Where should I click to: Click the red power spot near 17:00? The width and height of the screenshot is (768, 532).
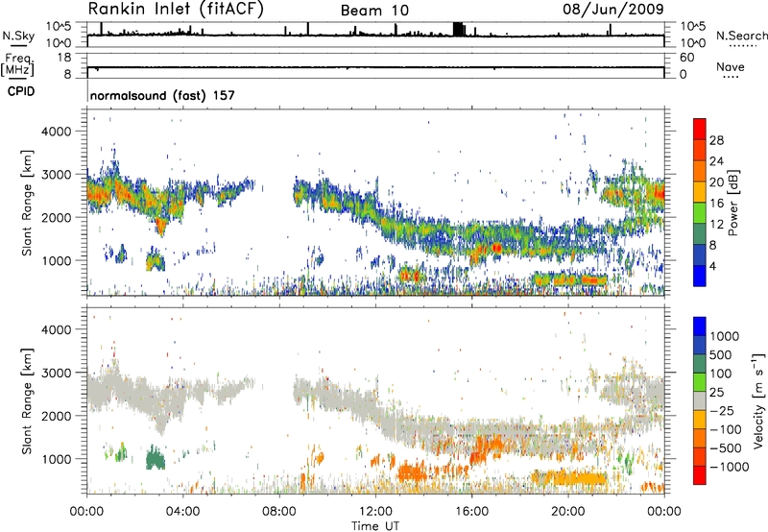(496, 248)
